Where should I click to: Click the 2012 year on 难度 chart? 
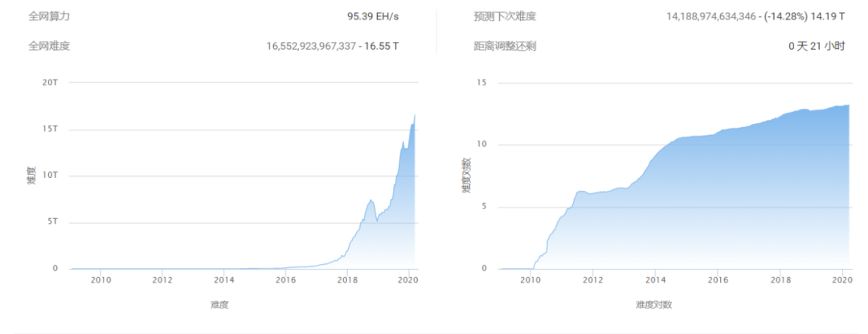pos(162,280)
